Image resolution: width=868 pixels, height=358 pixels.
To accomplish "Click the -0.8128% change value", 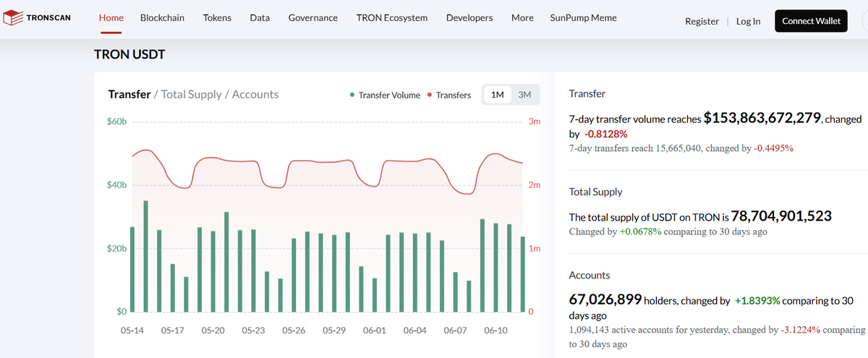I will (x=605, y=134).
